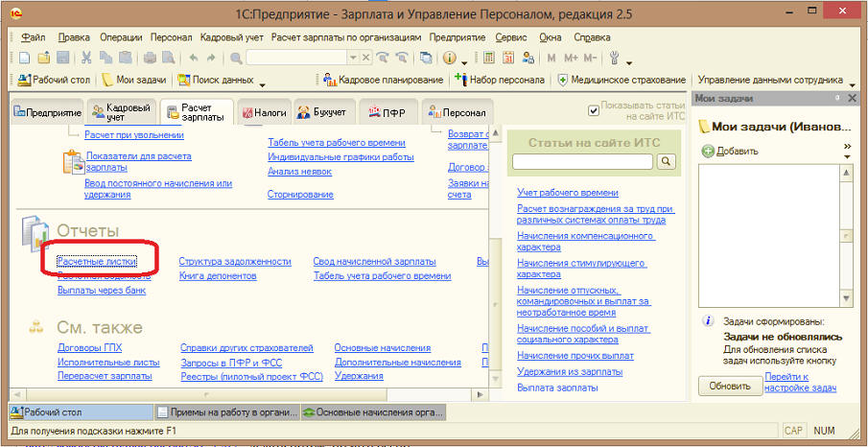
Task: Open Свод начисленной зарплаты report
Action: 374,262
